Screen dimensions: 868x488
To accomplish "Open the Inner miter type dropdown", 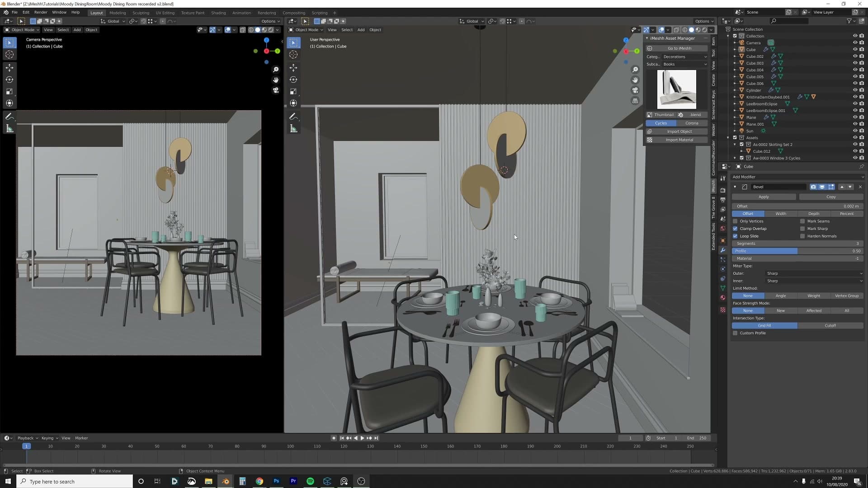I will (814, 281).
